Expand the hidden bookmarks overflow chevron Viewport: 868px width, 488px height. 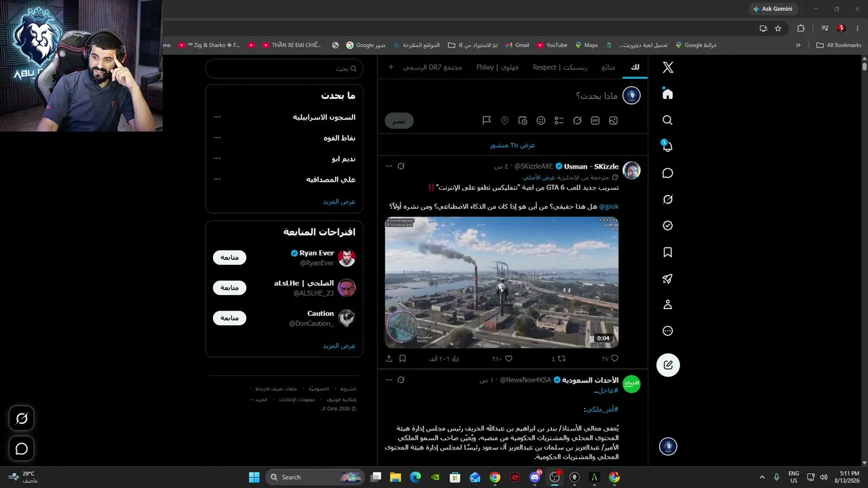click(x=798, y=45)
